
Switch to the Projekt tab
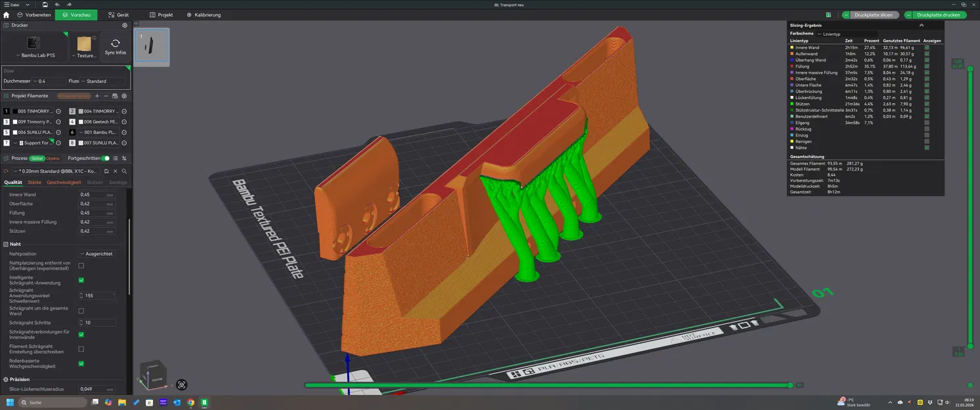[161, 14]
